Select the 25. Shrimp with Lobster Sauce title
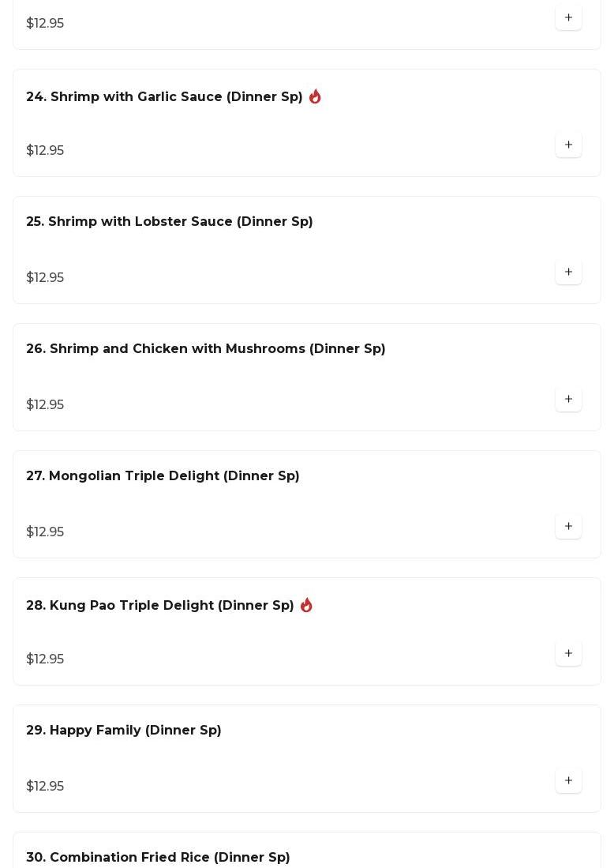Image resolution: width=614 pixels, height=868 pixels. click(x=169, y=222)
